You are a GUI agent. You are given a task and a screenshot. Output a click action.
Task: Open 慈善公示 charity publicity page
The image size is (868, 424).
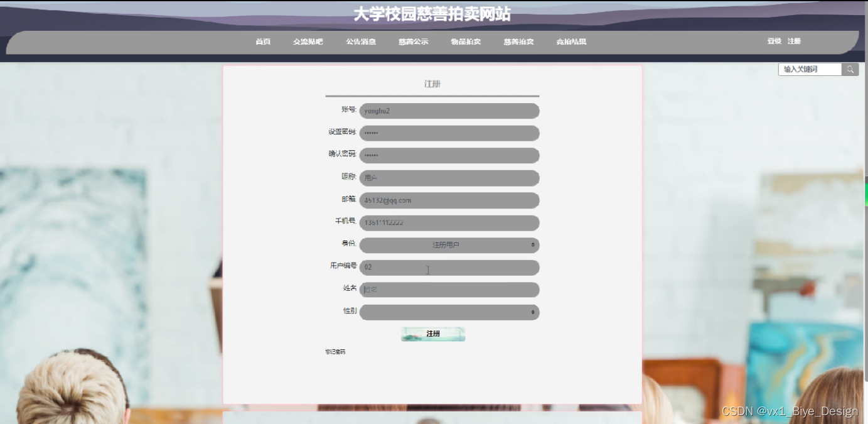coord(414,42)
